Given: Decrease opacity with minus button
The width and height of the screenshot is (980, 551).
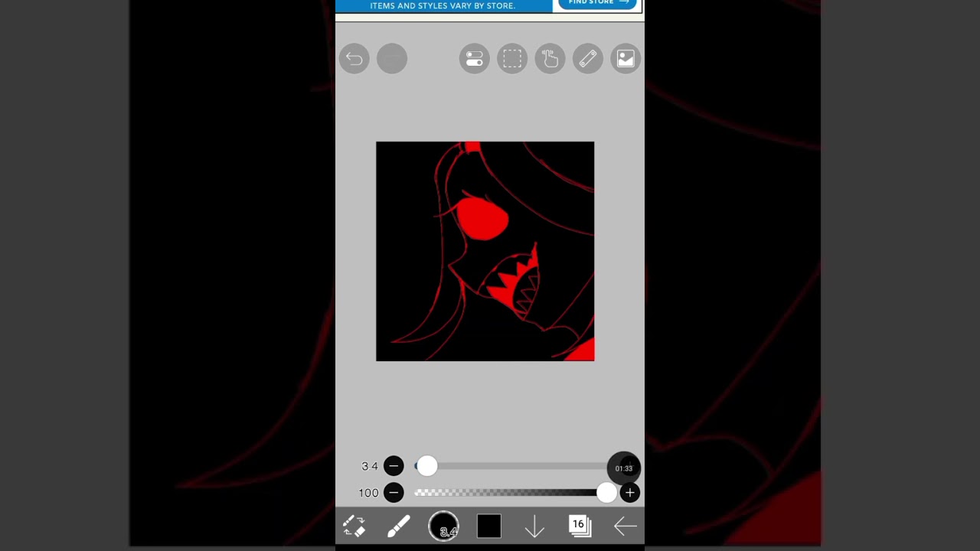Looking at the screenshot, I should coord(394,493).
